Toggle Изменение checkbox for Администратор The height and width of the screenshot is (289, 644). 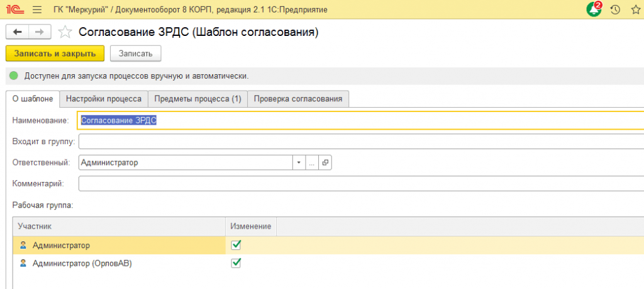[x=236, y=245]
